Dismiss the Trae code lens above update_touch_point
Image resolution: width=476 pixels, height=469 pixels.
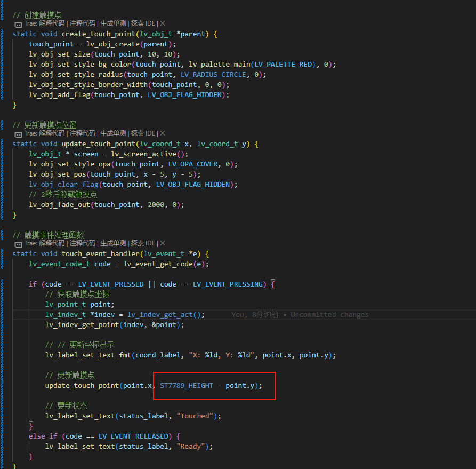163,133
